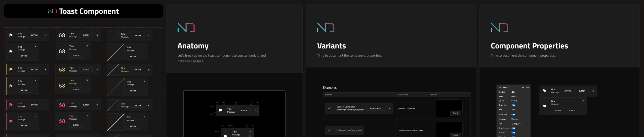Click the white flag in the stacked white toast variant

tap(11, 52)
